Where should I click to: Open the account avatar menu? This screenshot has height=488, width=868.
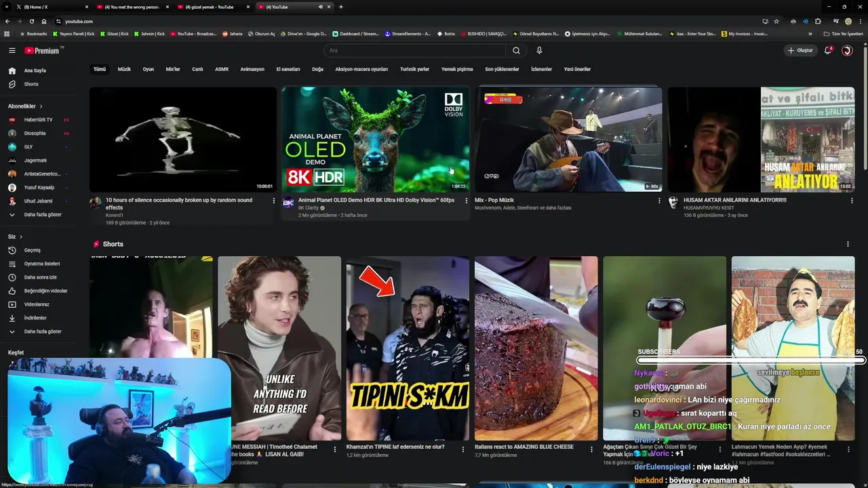[x=847, y=50]
